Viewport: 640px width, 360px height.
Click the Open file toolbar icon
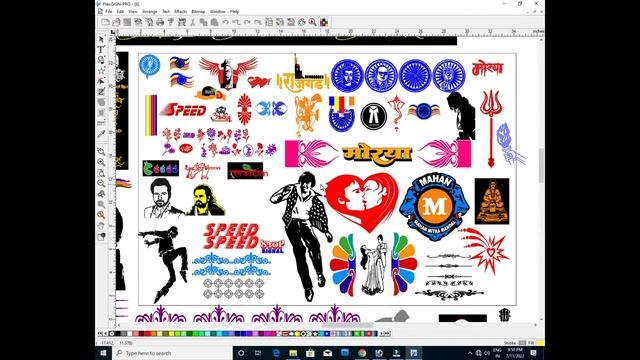pos(116,22)
